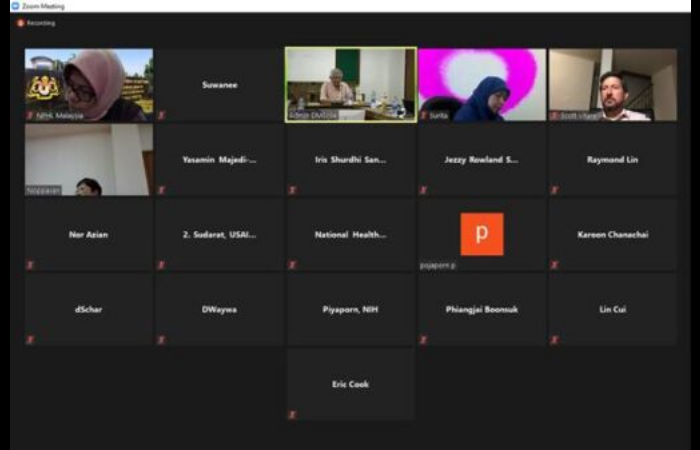Click muted mic icon on Malaysia video tile
The image size is (700, 450).
pos(30,115)
